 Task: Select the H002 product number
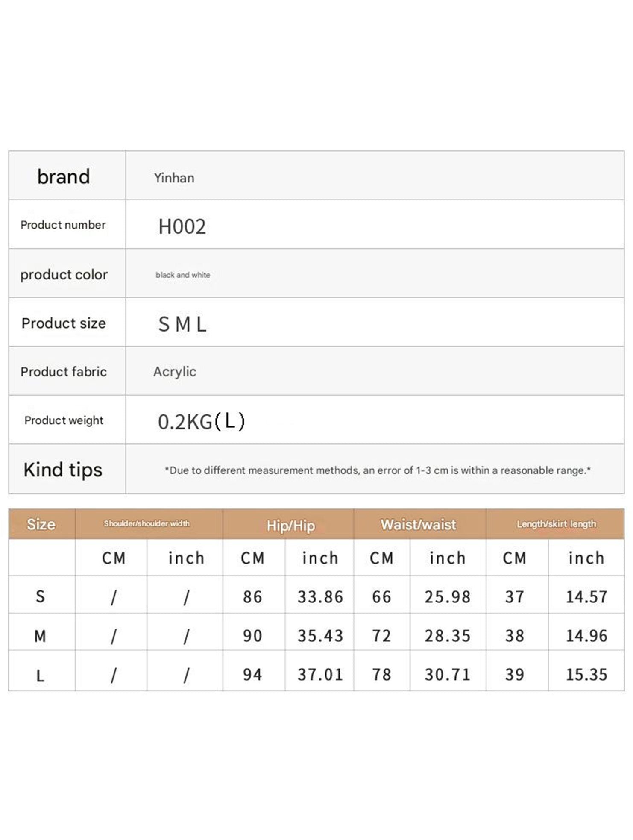182,226
